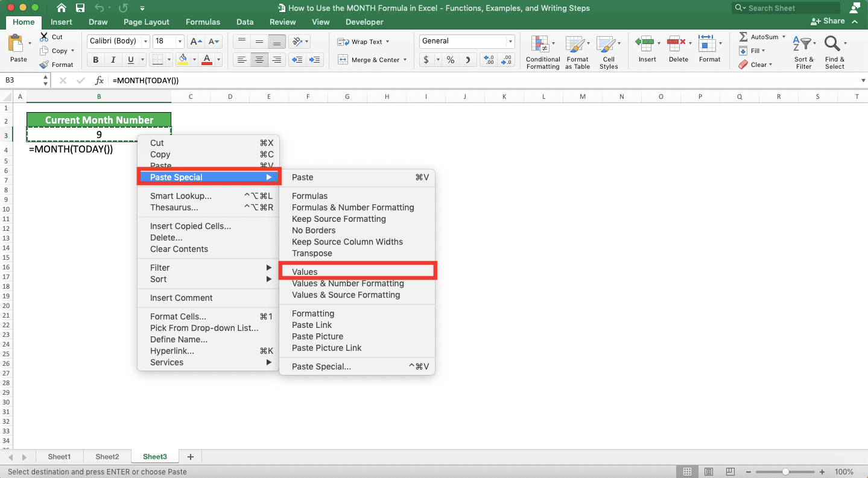Image resolution: width=868 pixels, height=478 pixels.
Task: Click the fill color paint bucket
Action: point(183,60)
